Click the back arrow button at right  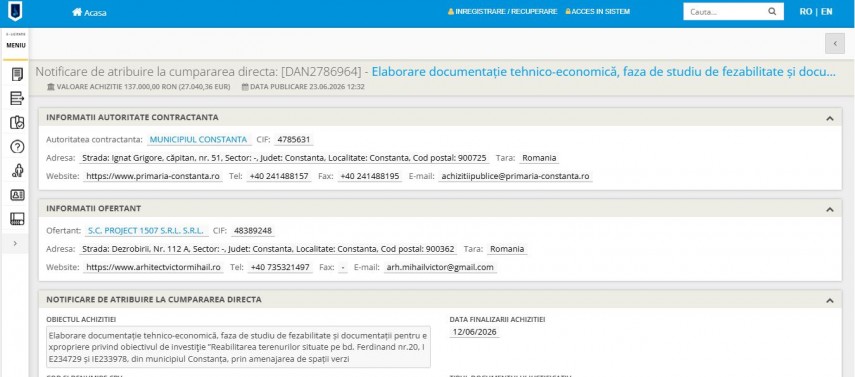[835, 44]
